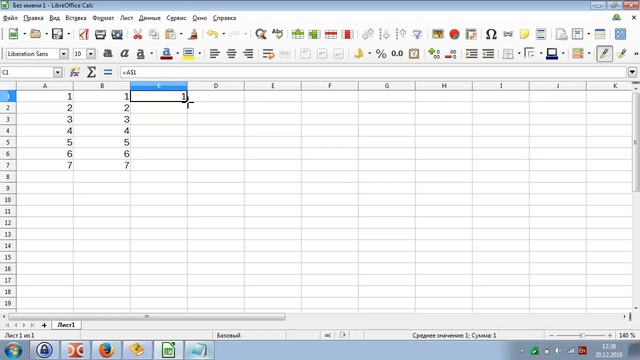This screenshot has width=640, height=360.
Task: Open the Правка menu
Action: 33,18
